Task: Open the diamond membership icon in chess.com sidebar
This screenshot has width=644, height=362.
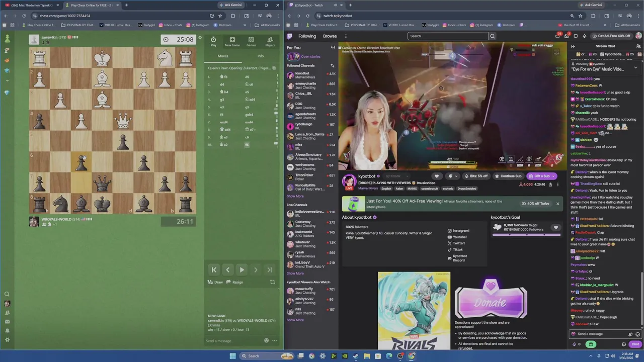Action: coord(7,93)
